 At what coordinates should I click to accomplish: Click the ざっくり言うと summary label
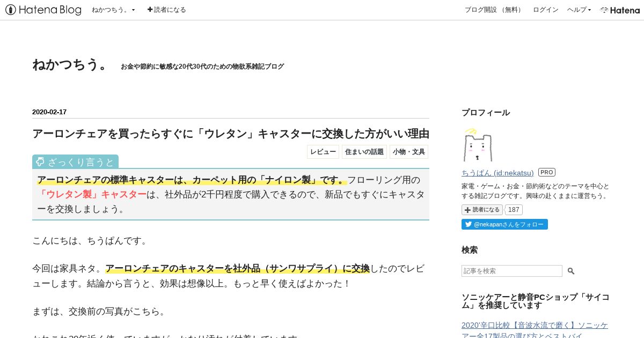(x=75, y=161)
